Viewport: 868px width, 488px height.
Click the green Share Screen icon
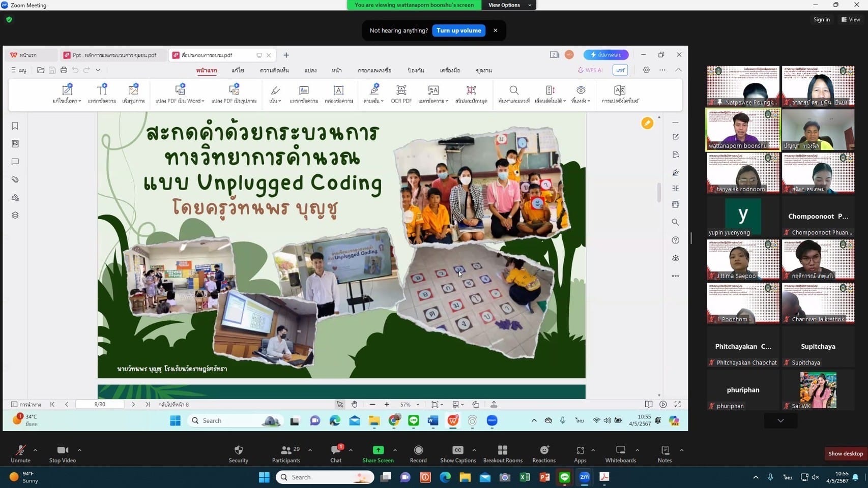click(378, 450)
